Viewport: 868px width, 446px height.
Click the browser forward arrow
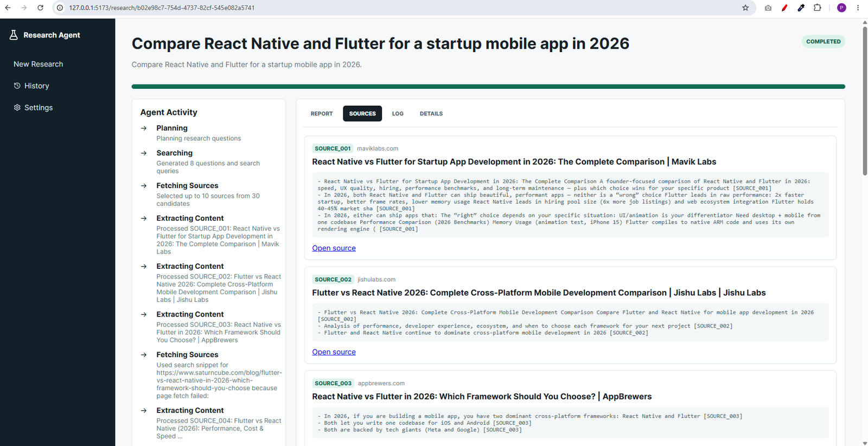(24, 8)
